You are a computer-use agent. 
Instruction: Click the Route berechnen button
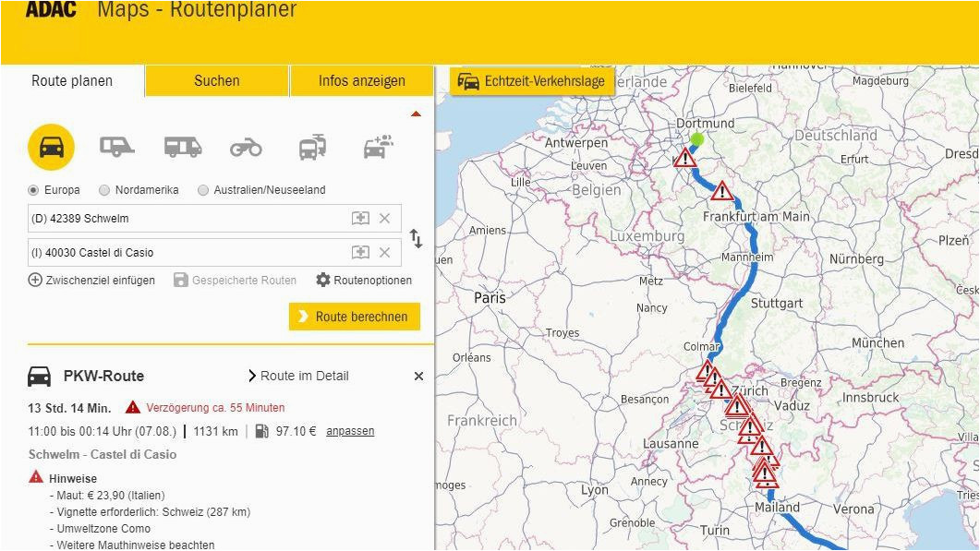tap(355, 316)
